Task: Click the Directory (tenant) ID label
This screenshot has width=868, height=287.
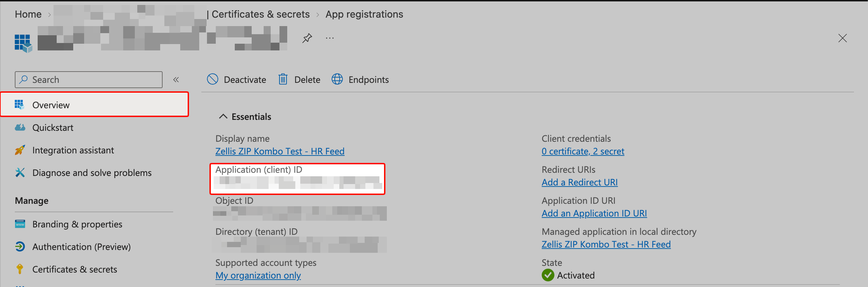Action: click(x=257, y=232)
